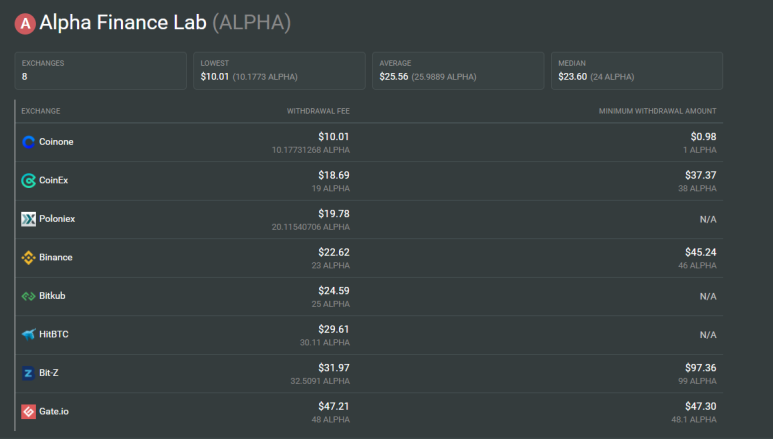Click the Binance exchange logo icon
This screenshot has width=773, height=439.
click(x=29, y=257)
